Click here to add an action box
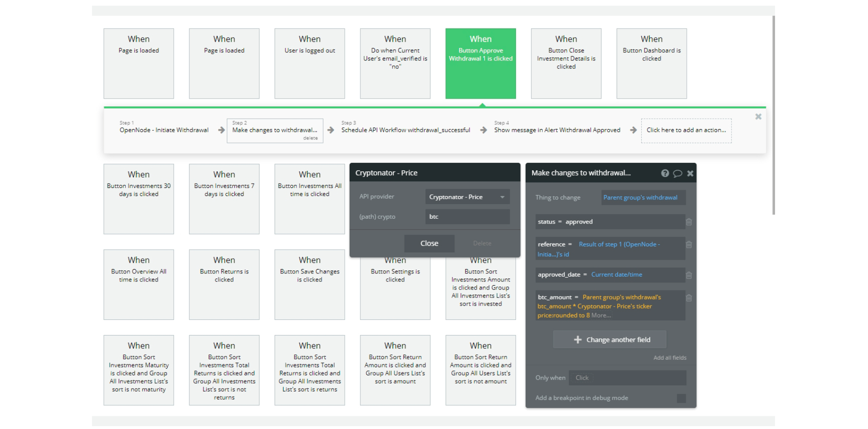This screenshot has height=429, width=868. point(686,131)
